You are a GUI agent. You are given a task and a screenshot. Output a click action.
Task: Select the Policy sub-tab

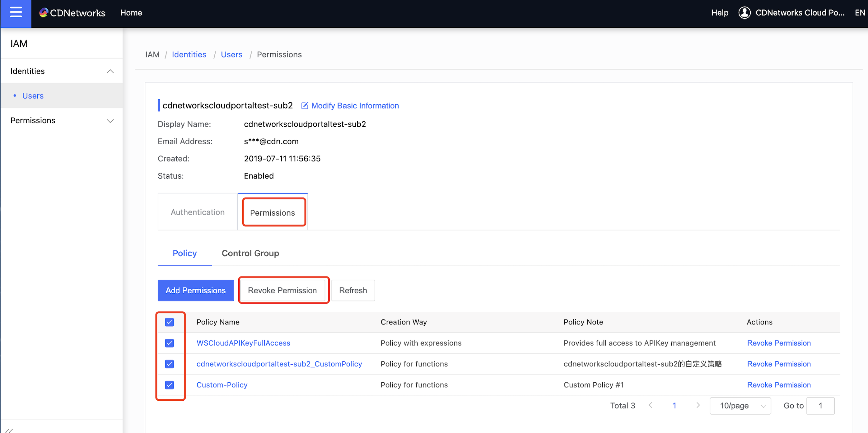pyautogui.click(x=185, y=254)
